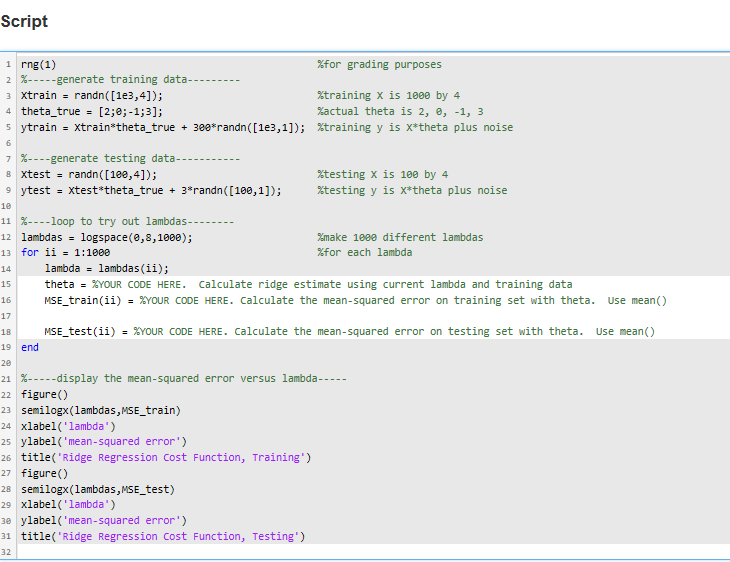Click comment '%for each lambda'
The image size is (730, 562).
pos(365,253)
